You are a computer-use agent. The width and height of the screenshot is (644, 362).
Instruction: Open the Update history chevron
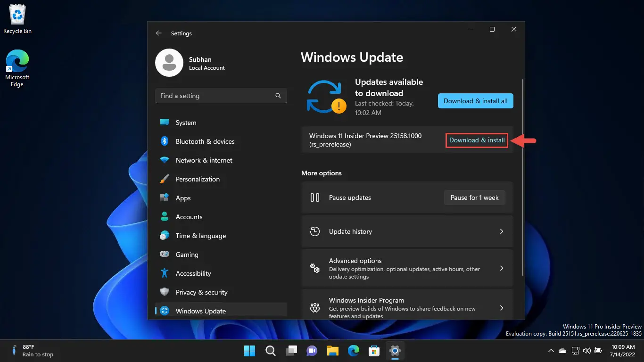coord(502,231)
